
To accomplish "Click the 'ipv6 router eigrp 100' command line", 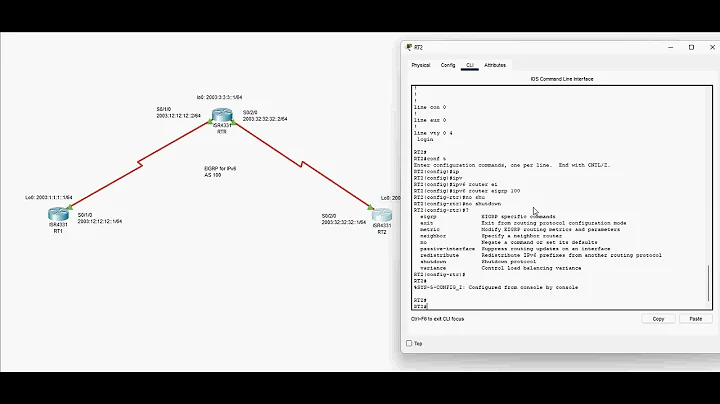I will coord(467,191).
